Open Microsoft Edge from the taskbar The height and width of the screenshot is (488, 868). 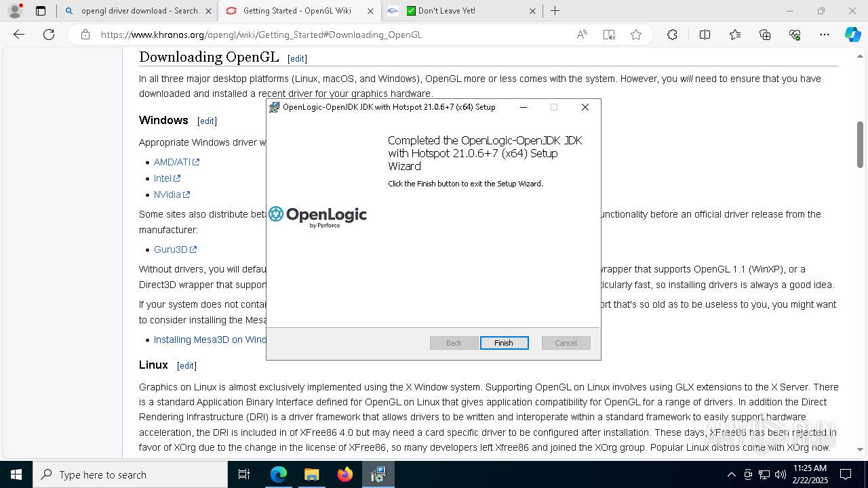[x=279, y=474]
